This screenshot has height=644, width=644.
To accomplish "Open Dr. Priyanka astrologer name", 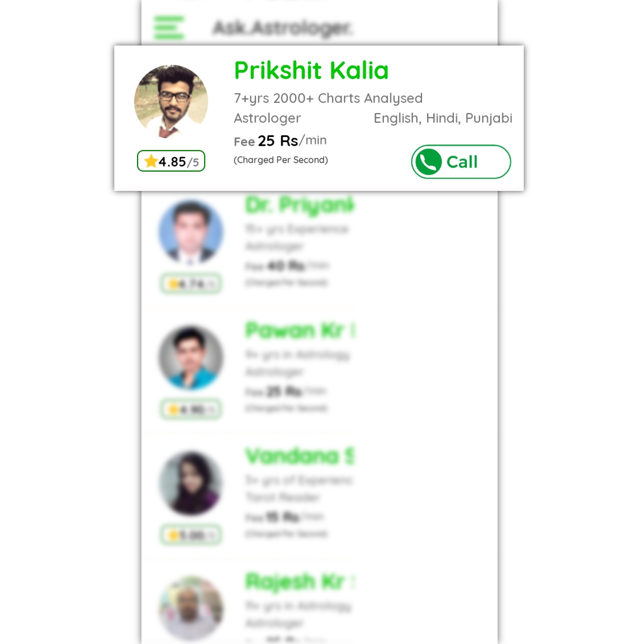I will (x=300, y=205).
